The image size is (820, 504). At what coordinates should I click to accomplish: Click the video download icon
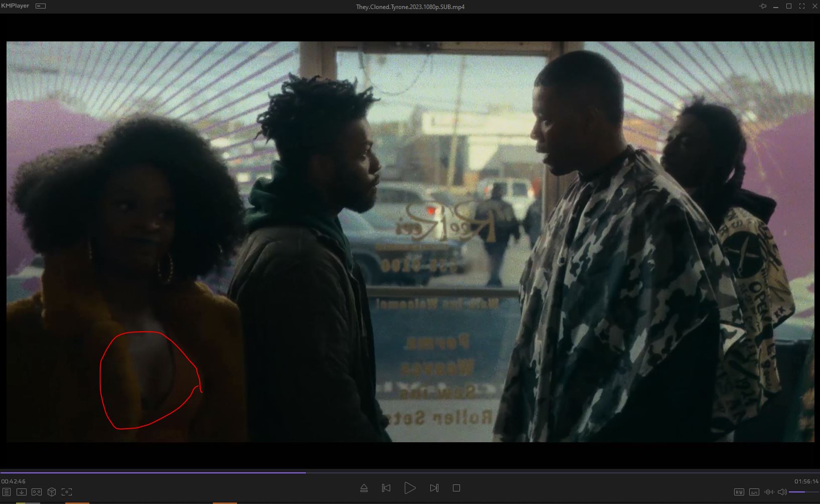tap(22, 492)
